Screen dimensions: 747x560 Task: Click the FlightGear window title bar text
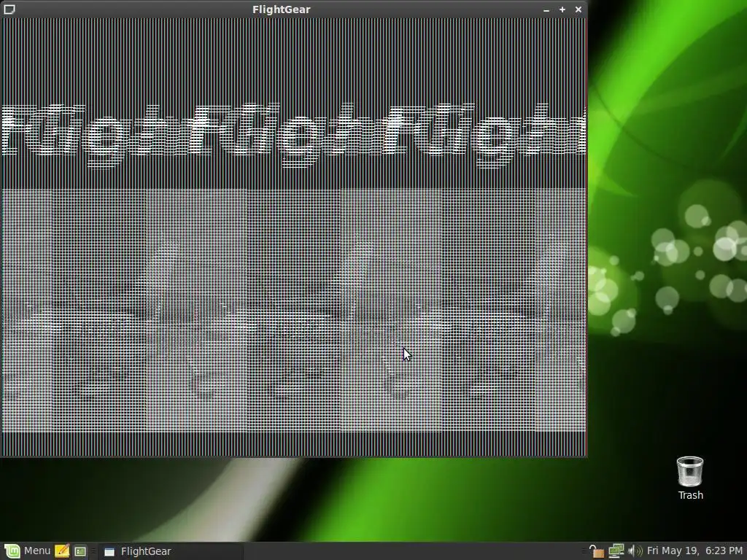click(x=281, y=9)
